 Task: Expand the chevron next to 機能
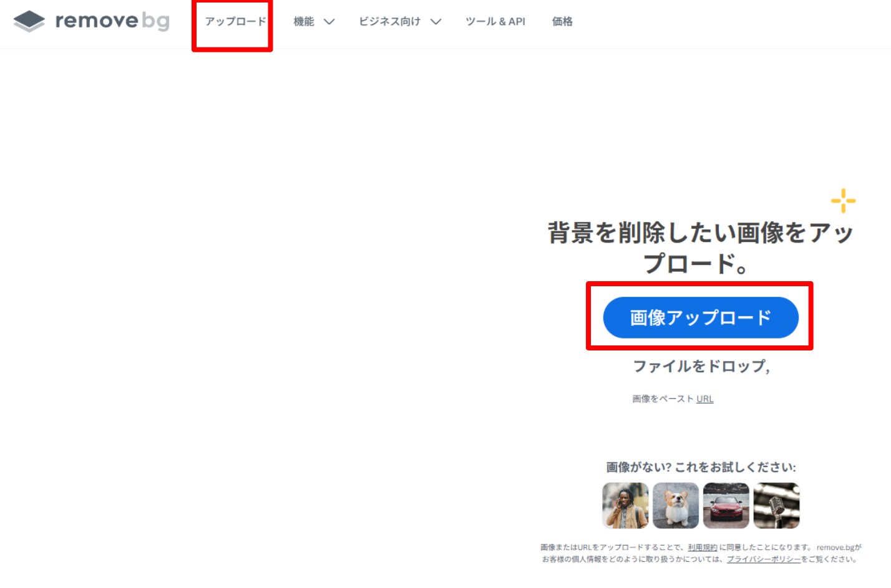[329, 22]
